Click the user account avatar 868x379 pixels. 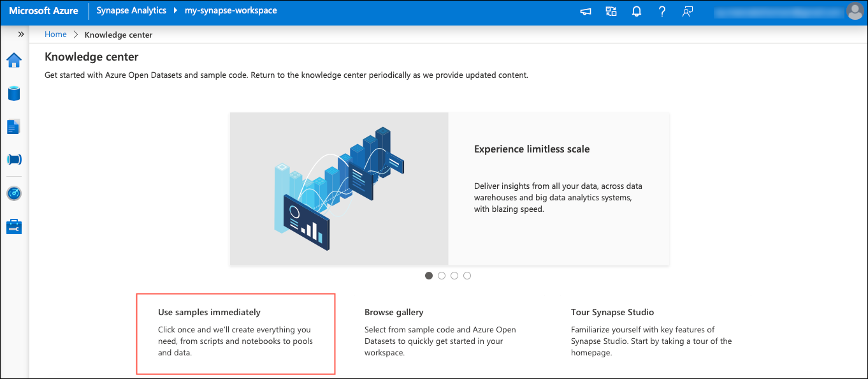(x=855, y=11)
